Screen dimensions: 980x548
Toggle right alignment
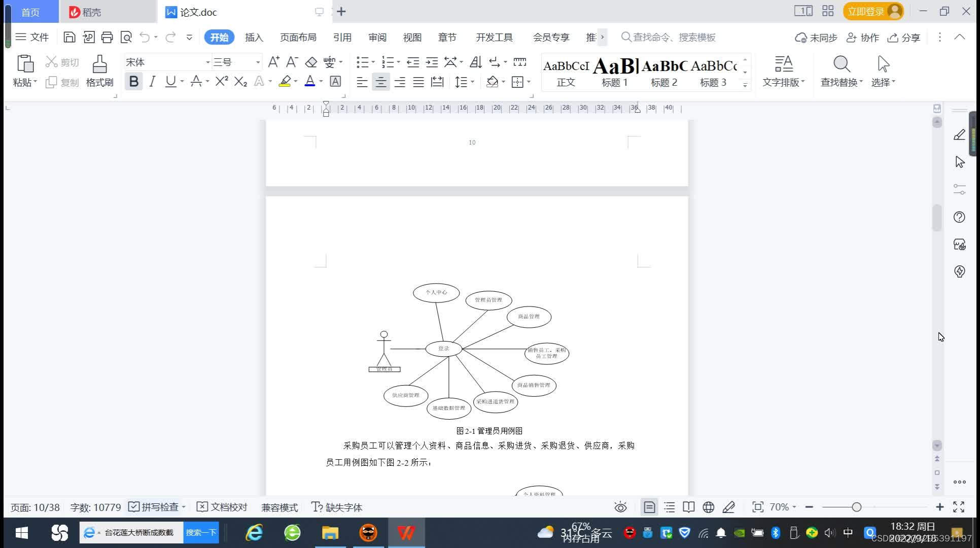pos(400,82)
